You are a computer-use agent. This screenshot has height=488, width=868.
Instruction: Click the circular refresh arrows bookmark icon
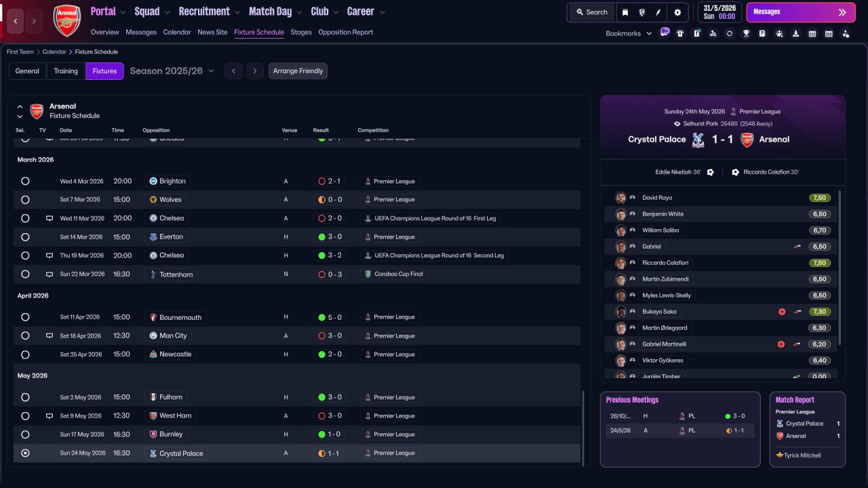730,33
